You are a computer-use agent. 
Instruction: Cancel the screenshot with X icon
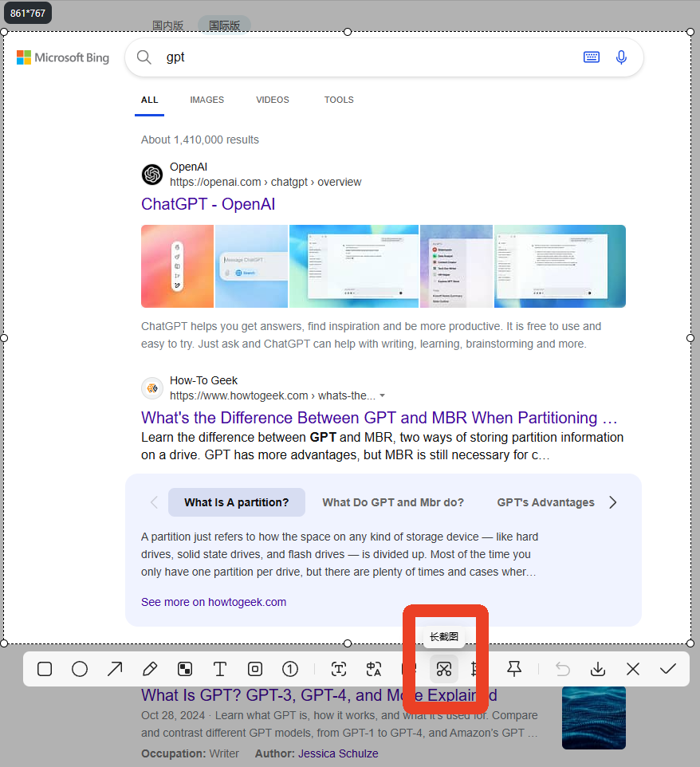pos(633,669)
